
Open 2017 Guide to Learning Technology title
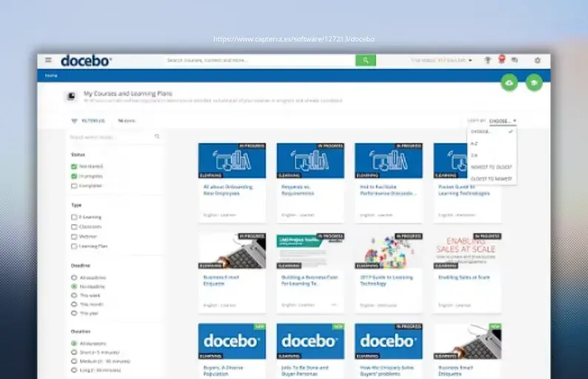[x=387, y=281]
